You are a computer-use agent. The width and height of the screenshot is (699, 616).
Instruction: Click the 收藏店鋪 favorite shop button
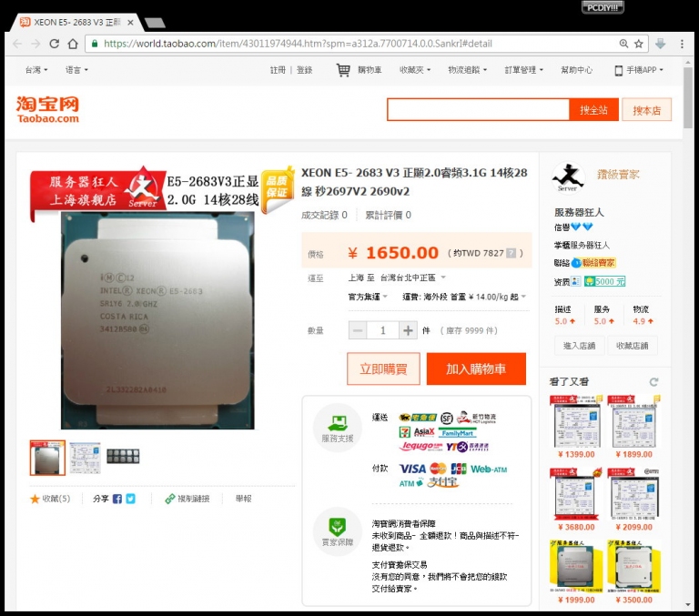633,346
